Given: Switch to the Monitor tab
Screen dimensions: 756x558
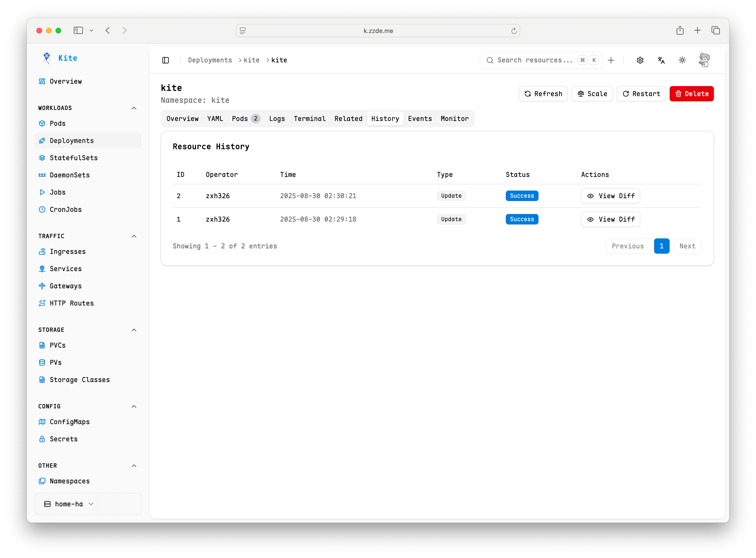Looking at the screenshot, I should point(454,119).
